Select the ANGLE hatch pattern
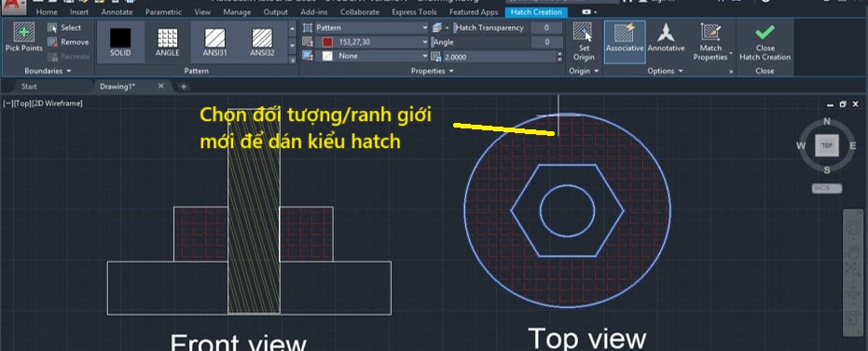The image size is (868, 351). pos(167,42)
